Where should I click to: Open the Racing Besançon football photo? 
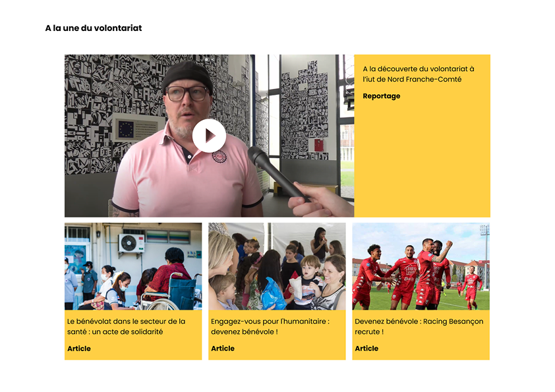pyautogui.click(x=421, y=266)
